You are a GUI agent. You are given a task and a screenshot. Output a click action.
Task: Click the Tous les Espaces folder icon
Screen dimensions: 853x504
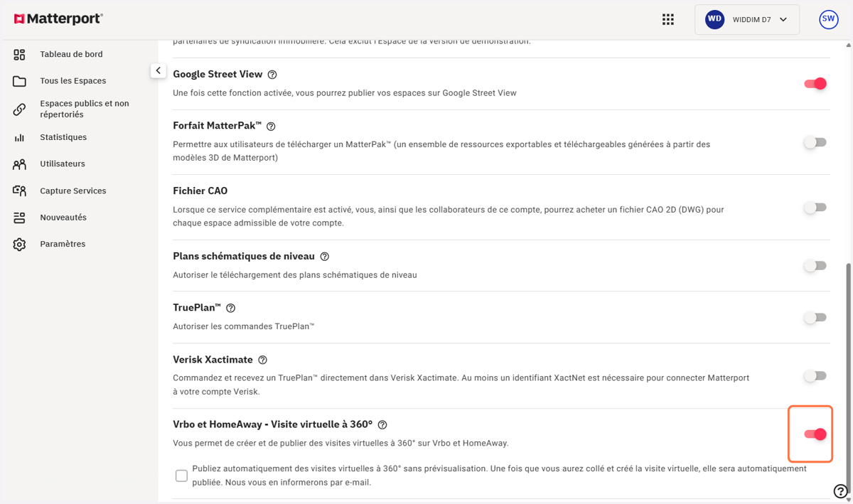pyautogui.click(x=19, y=81)
